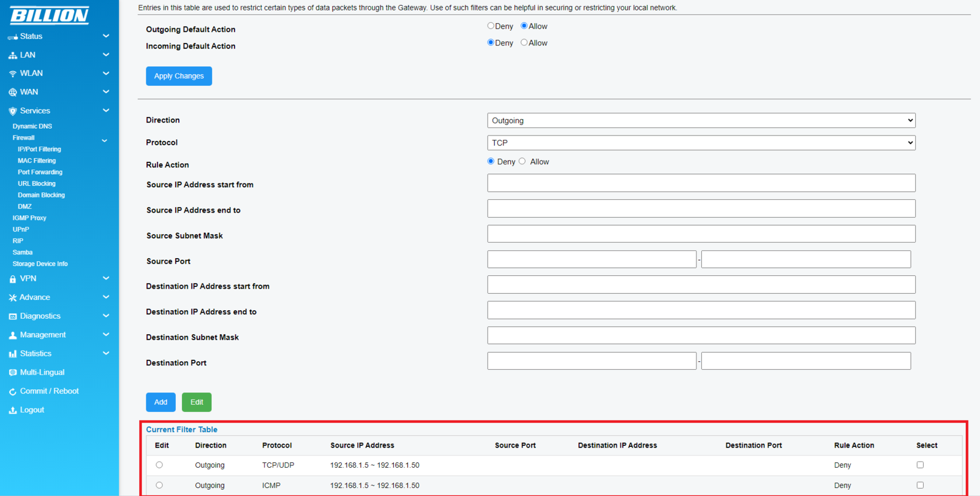Click the WAN globe icon
This screenshot has height=496, width=980.
pos(12,93)
